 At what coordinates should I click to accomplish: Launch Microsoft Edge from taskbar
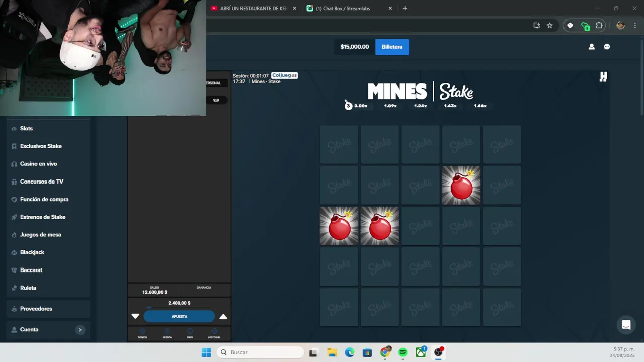click(x=350, y=352)
